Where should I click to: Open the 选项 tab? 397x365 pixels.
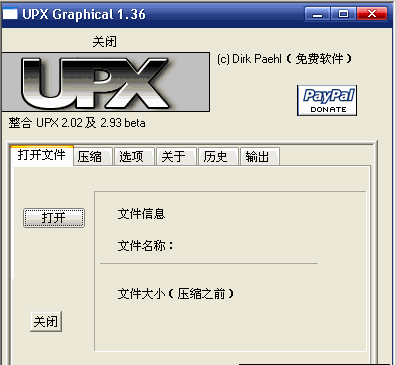[x=134, y=156]
